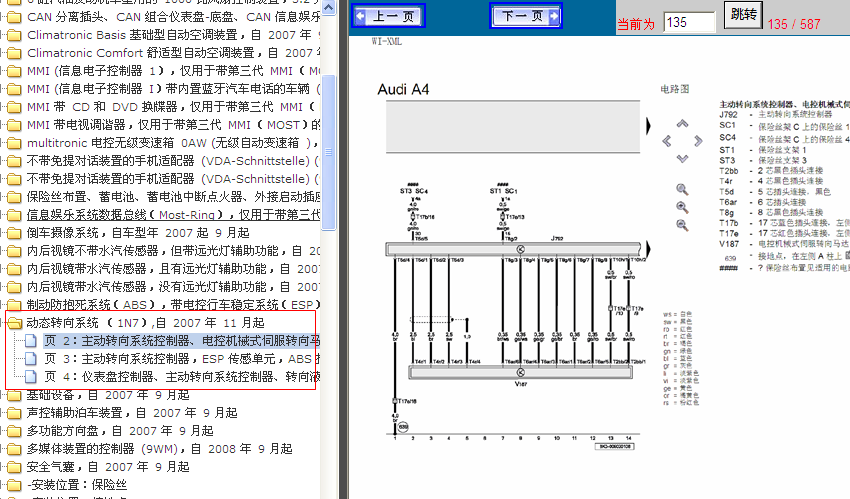Open MMI 带内置蓝牙汽车电话 entry
The height and width of the screenshot is (499, 850).
click(173, 89)
